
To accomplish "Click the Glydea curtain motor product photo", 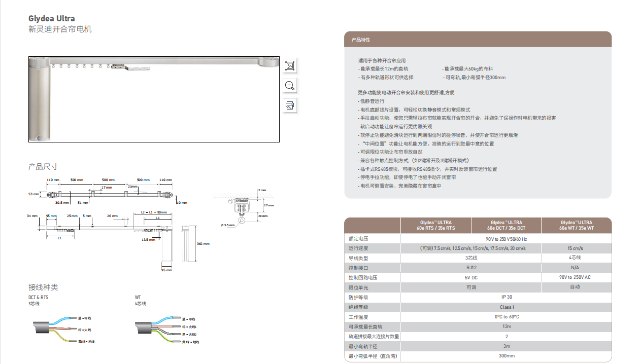I will [154, 99].
